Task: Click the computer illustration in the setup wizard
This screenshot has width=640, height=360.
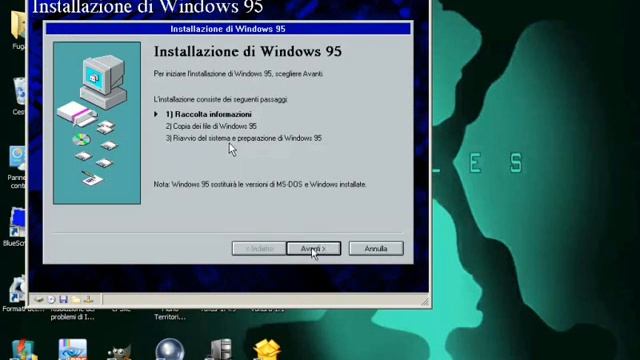Action: coord(104,82)
